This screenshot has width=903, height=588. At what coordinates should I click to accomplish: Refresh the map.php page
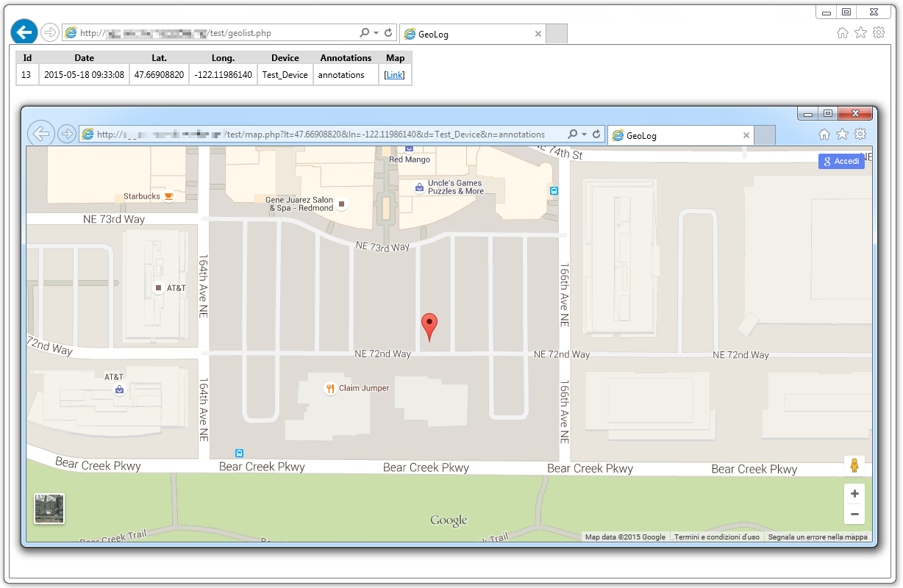point(596,135)
